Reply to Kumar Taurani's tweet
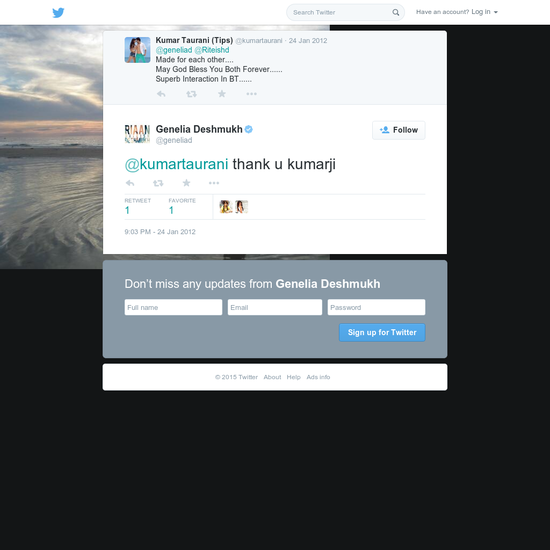The image size is (550, 550). [161, 94]
